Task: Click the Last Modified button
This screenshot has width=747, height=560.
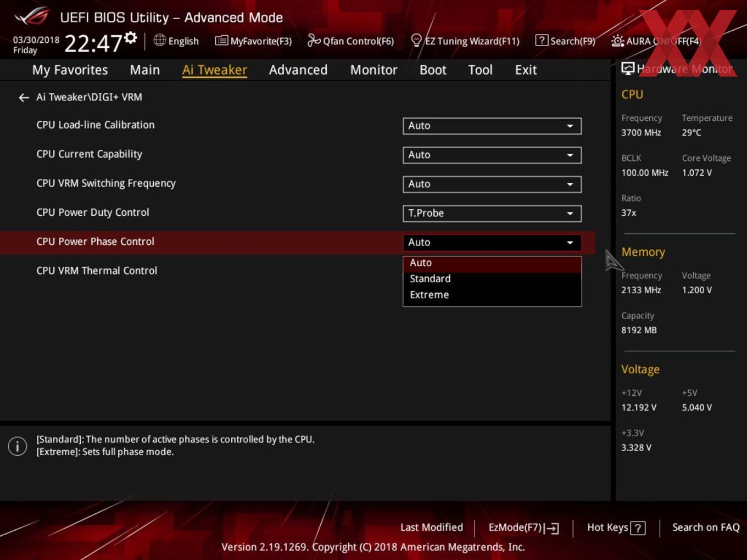Action: 432,527
